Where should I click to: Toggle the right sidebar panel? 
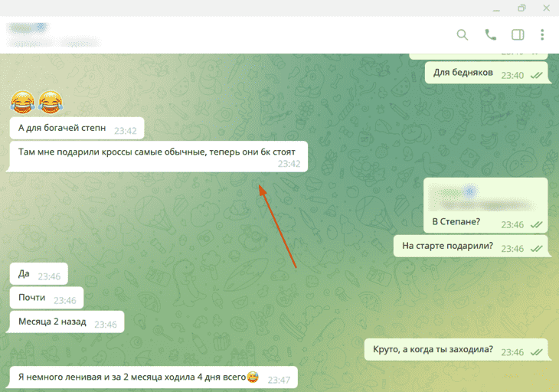point(518,35)
